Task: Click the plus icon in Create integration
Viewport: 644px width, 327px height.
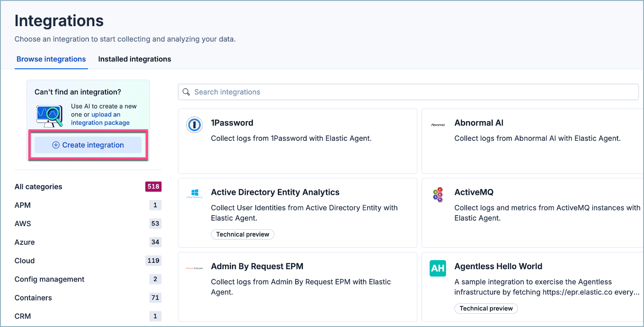Action: (x=56, y=145)
